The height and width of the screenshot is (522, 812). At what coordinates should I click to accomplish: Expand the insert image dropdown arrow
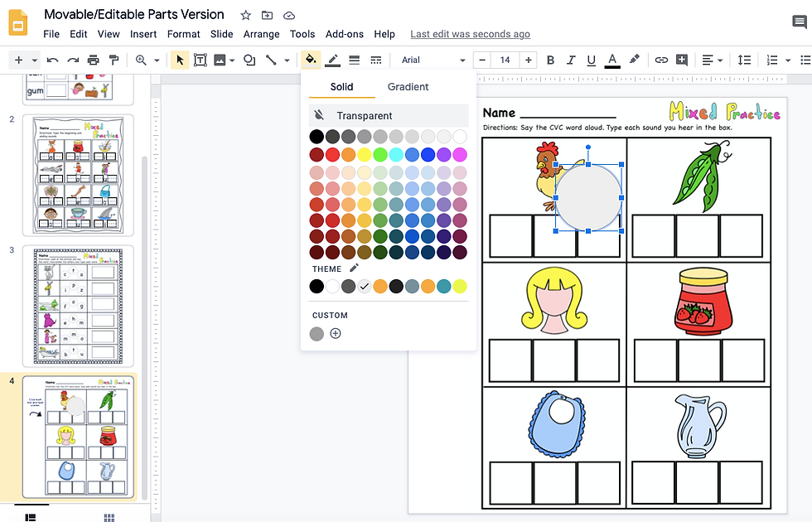232,60
